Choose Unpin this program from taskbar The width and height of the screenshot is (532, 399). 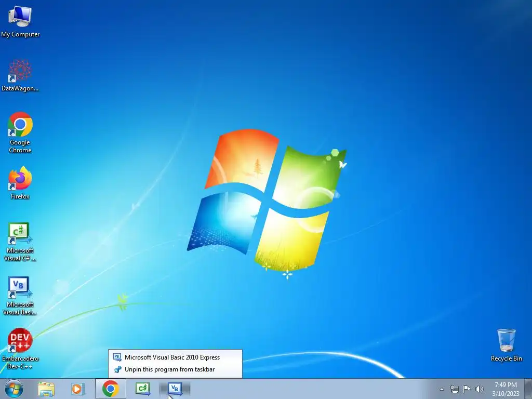pos(175,369)
